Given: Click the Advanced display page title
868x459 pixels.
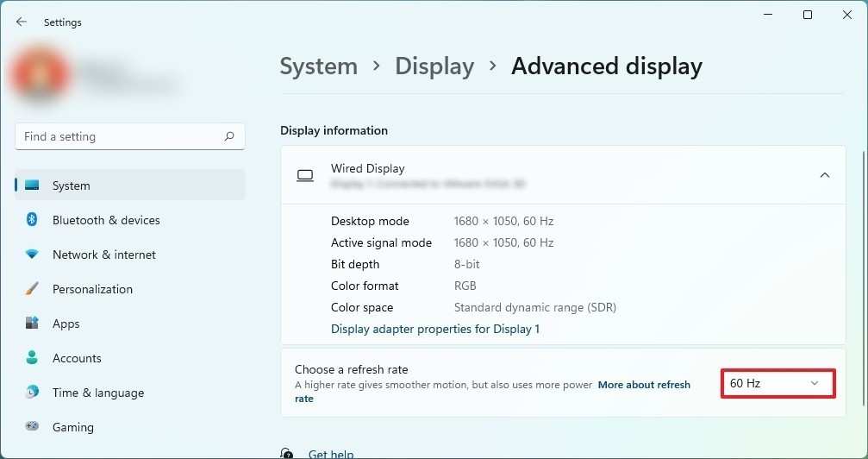Looking at the screenshot, I should click(607, 66).
